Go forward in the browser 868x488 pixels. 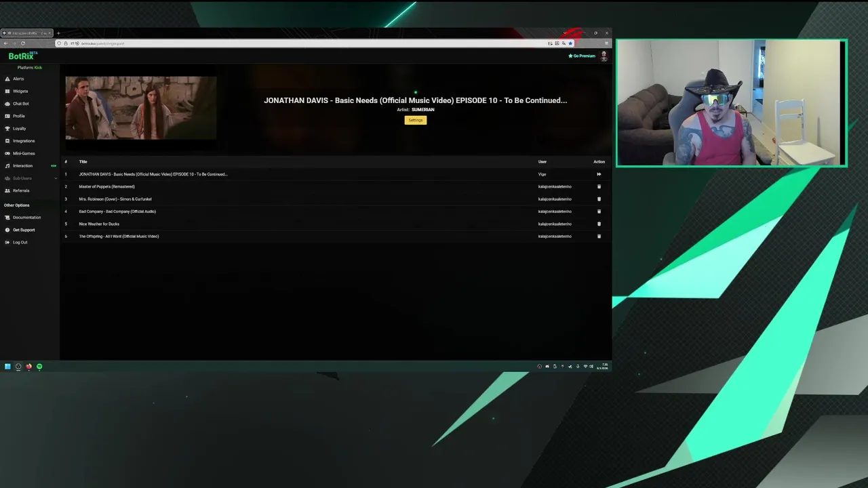[x=14, y=43]
